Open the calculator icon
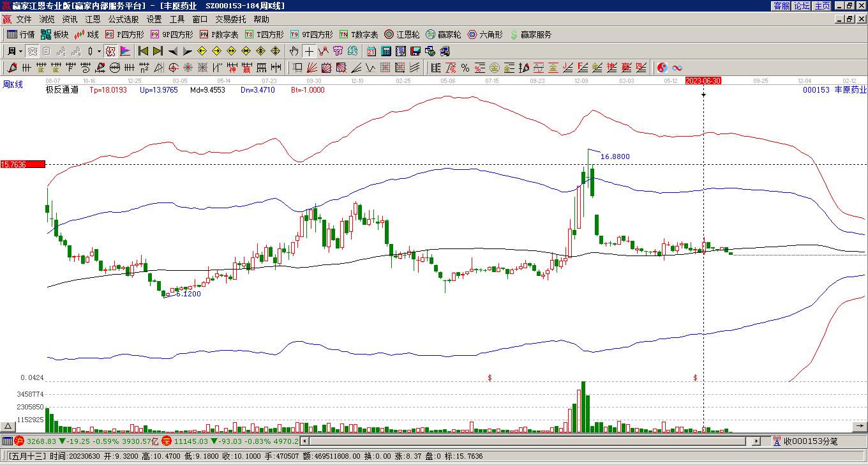 coord(386,51)
